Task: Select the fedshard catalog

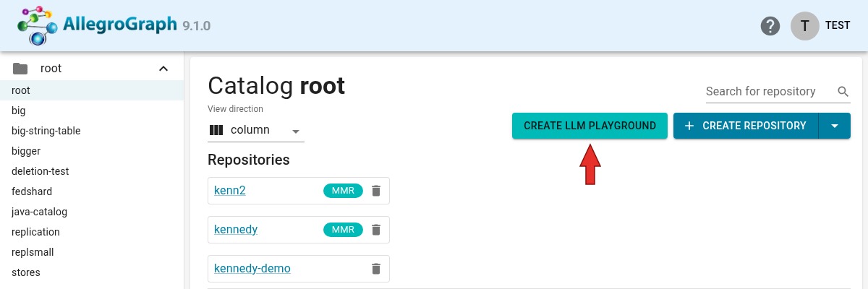Action: coord(92,191)
